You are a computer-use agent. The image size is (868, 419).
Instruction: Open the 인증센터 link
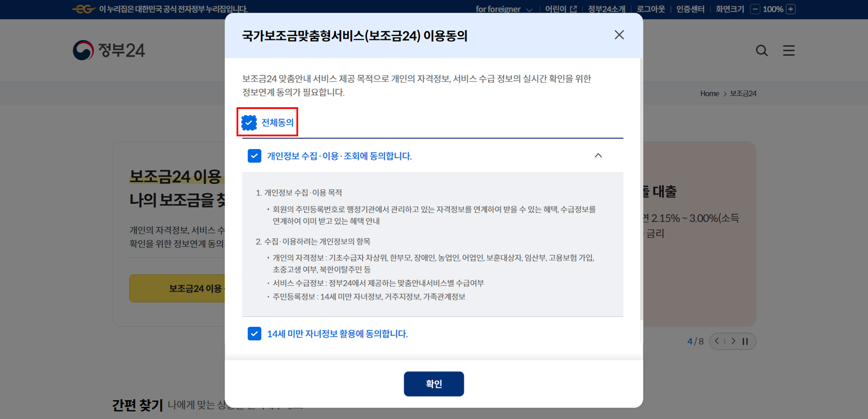[x=690, y=9]
